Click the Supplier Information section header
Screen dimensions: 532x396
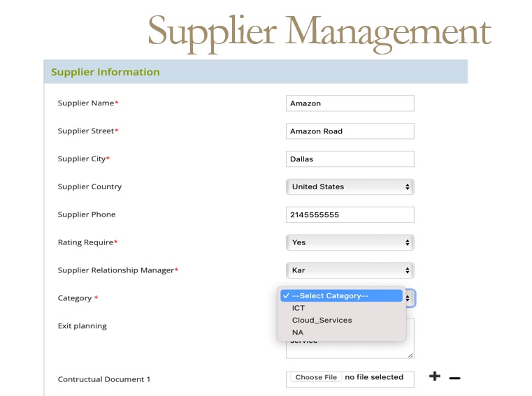[105, 72]
